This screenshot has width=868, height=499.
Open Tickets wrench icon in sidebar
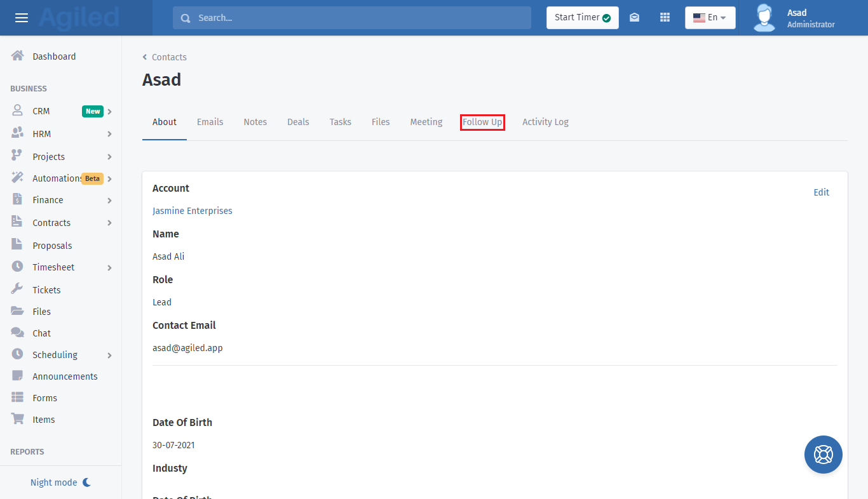point(18,289)
